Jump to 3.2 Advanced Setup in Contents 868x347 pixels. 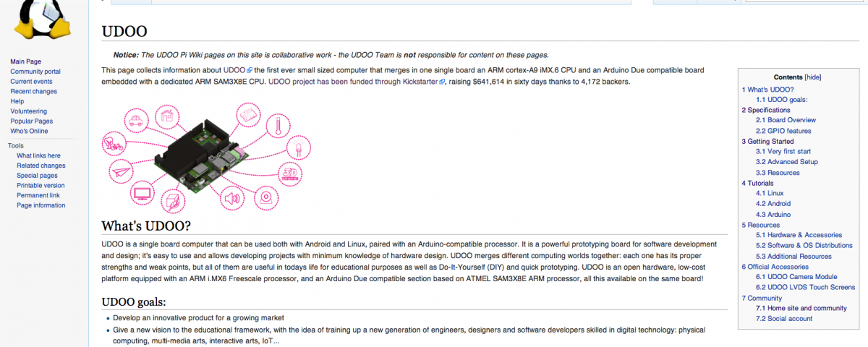(x=787, y=162)
